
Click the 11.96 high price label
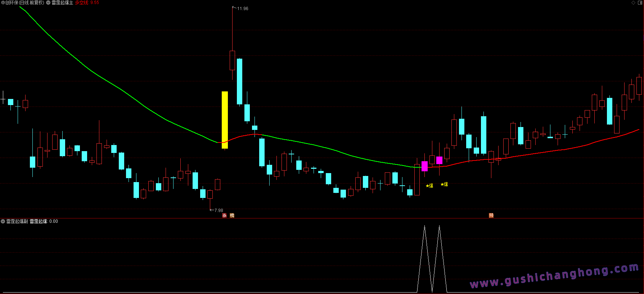243,9
